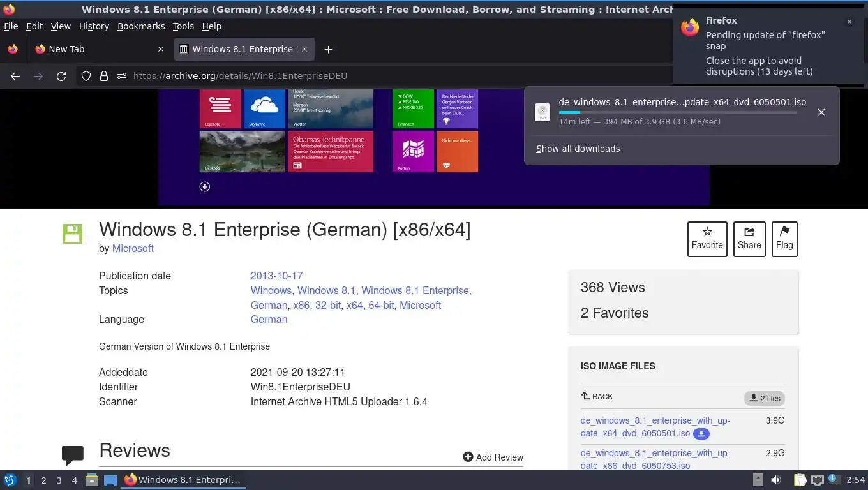Open the site permissions icon in the address bar
The image size is (868, 490).
[122, 76]
